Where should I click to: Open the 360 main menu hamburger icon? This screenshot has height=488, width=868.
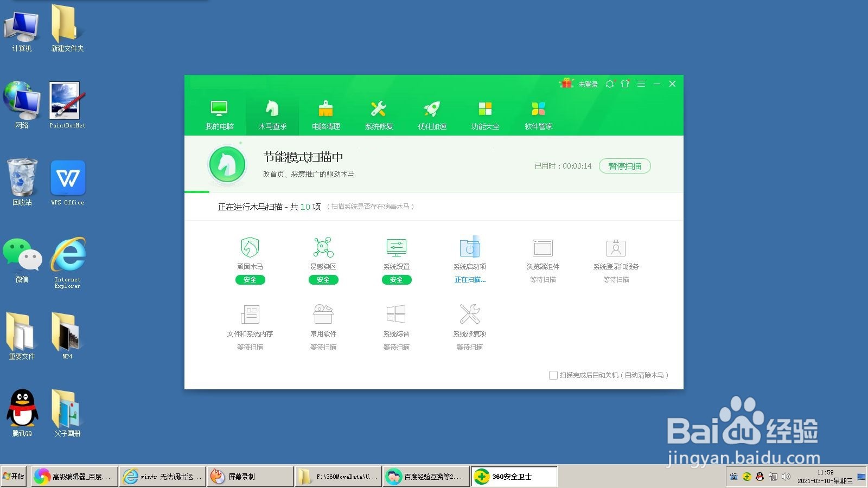(641, 84)
